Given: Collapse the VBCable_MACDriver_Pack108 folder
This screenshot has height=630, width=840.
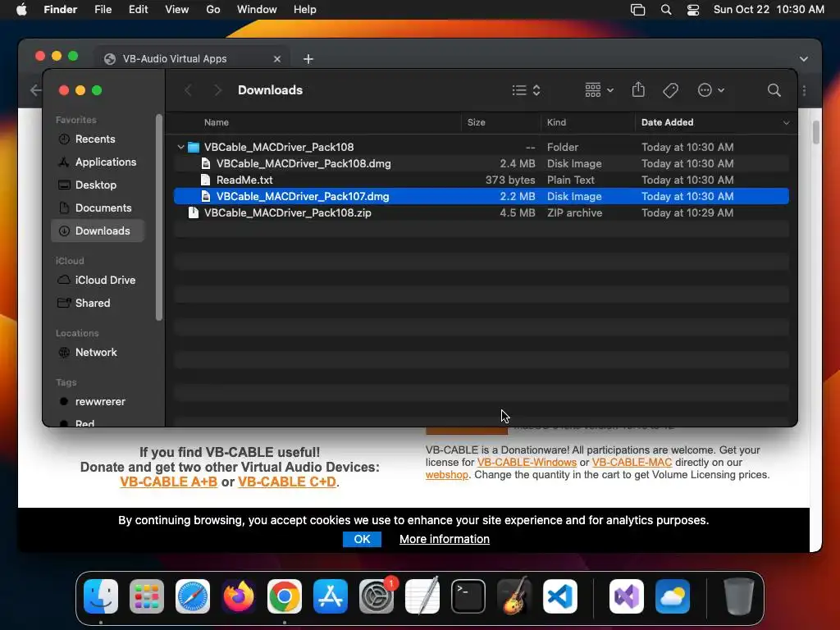Looking at the screenshot, I should [x=180, y=147].
